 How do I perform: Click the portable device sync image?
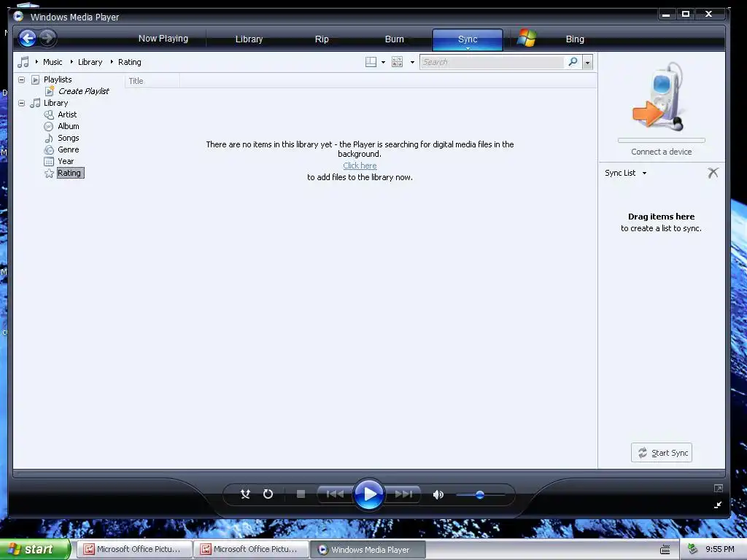(x=660, y=97)
